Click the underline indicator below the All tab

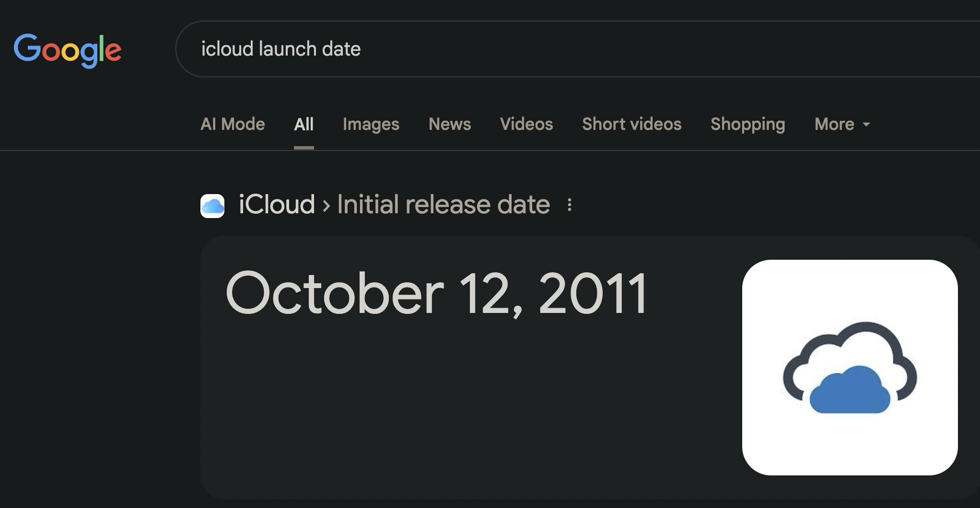click(x=304, y=148)
